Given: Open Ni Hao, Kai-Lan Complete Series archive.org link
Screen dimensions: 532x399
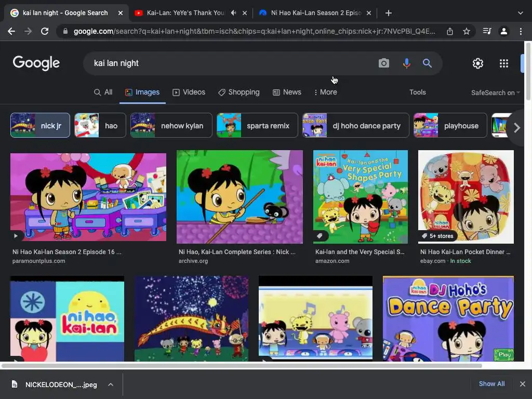Looking at the screenshot, I should (237, 252).
